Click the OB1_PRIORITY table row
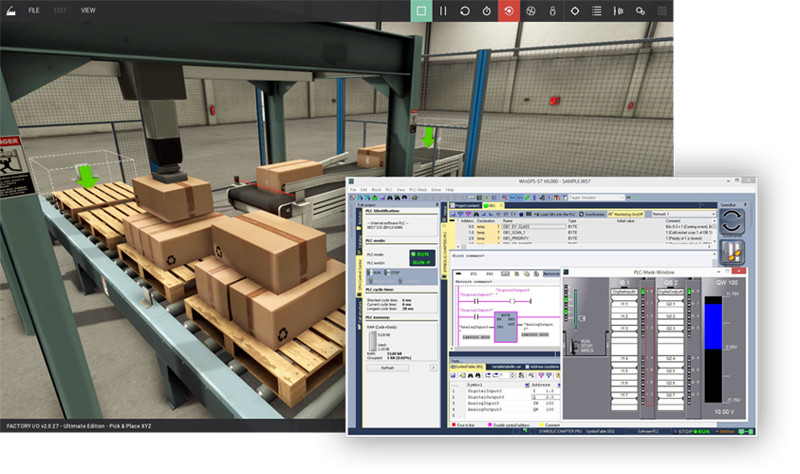This screenshot has height=474, width=800. [x=582, y=238]
